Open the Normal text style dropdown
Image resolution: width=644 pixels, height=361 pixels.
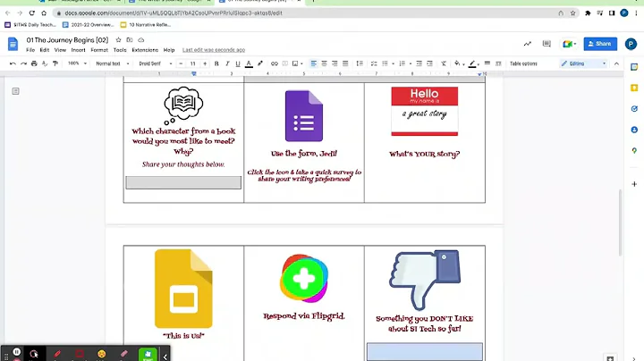point(113,63)
